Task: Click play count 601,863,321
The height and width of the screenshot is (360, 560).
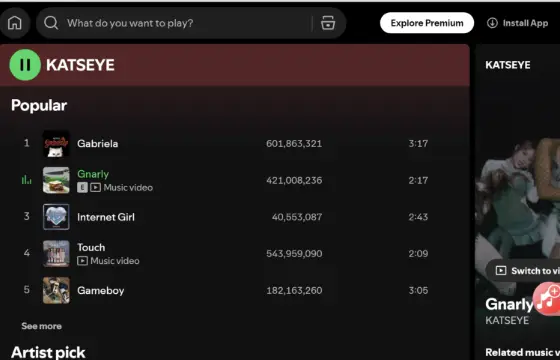Action: tap(294, 144)
